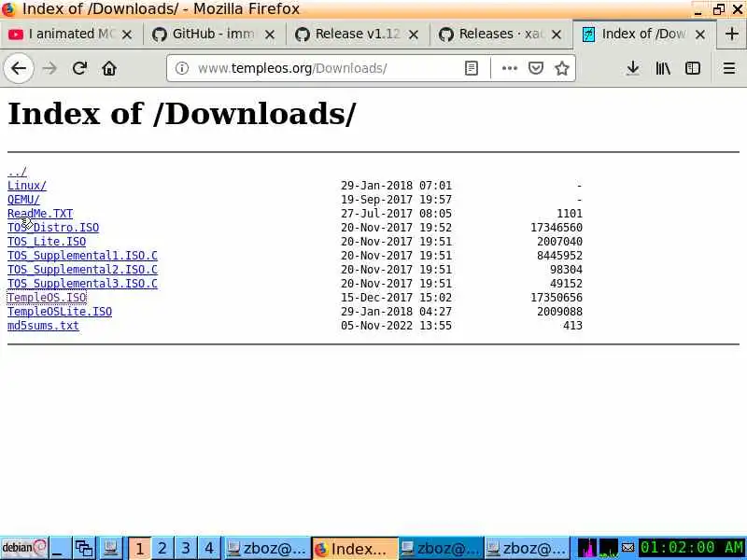Click the file size value 17350656

pyautogui.click(x=557, y=298)
